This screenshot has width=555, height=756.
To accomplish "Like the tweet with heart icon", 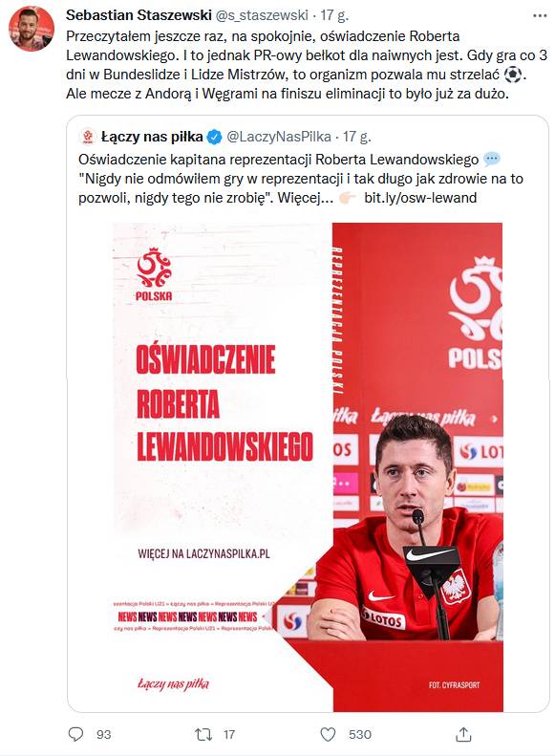I will coord(328,734).
